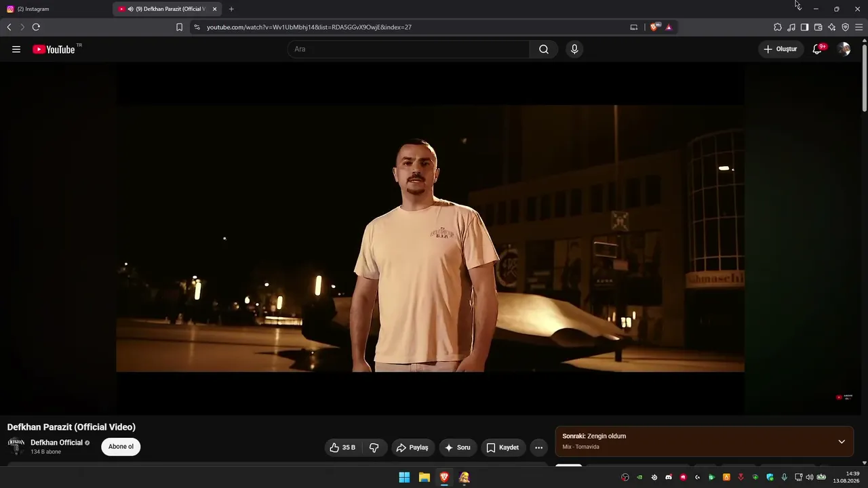
Task: Bookmark this page with the bookmark icon
Action: [179, 27]
